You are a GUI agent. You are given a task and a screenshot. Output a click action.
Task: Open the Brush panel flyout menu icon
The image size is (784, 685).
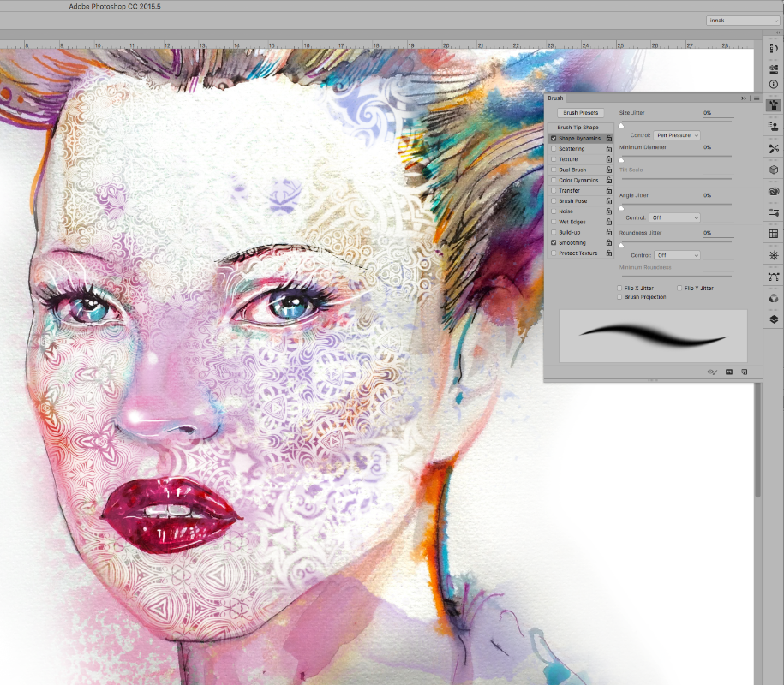pos(756,98)
